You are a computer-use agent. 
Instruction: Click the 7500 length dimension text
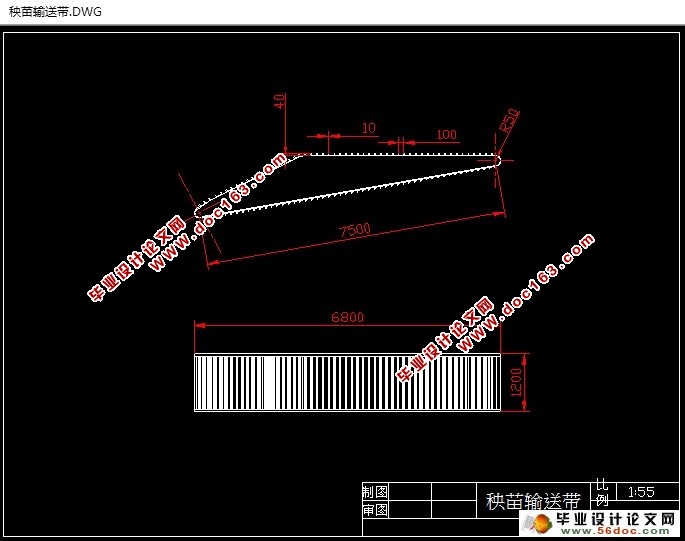tap(355, 230)
